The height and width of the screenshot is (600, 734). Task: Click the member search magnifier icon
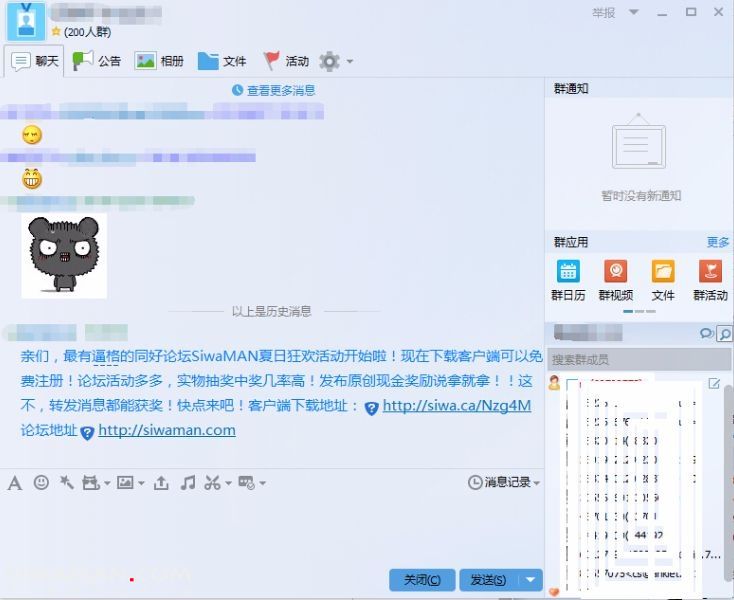[x=725, y=333]
